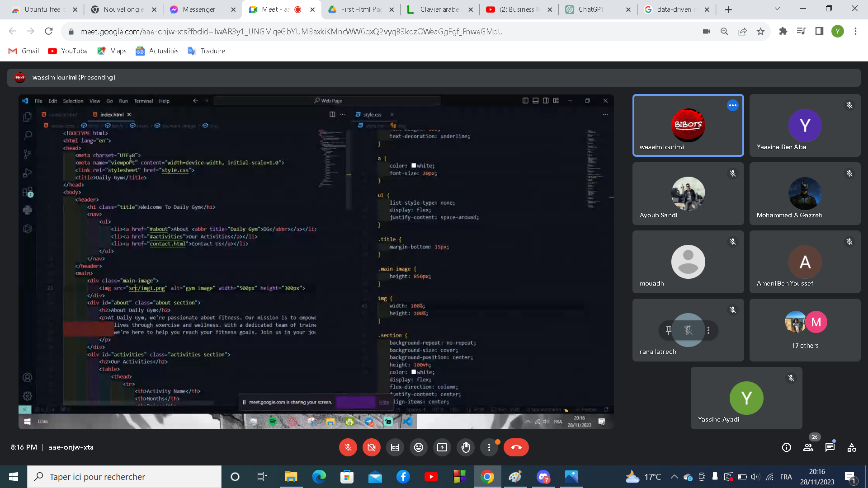Select the Ayoub Sandi video tile
Viewport: 868px width, 488px height.
(688, 193)
